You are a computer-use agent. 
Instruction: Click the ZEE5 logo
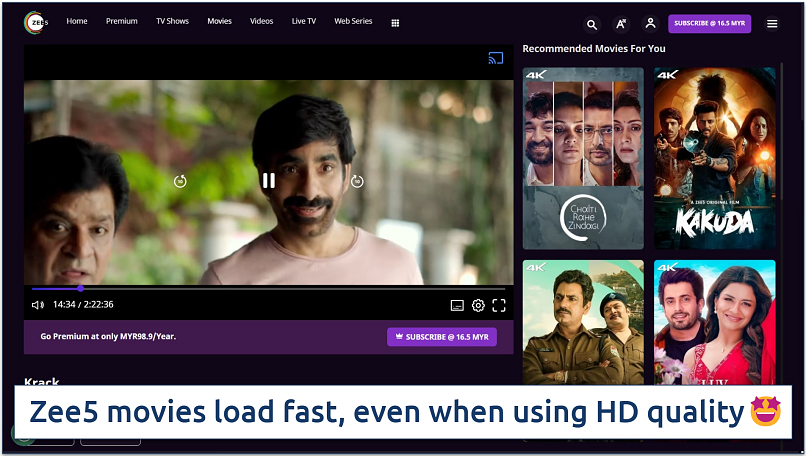[36, 22]
